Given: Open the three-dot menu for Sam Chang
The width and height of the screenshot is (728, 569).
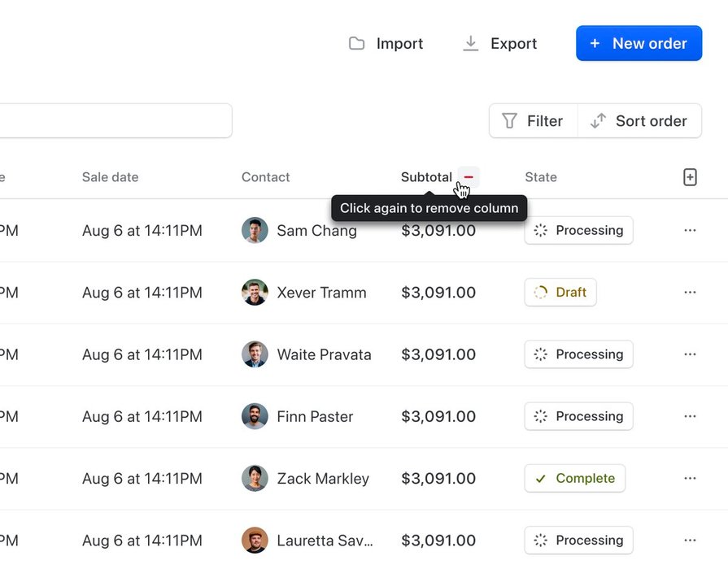Looking at the screenshot, I should (690, 231).
